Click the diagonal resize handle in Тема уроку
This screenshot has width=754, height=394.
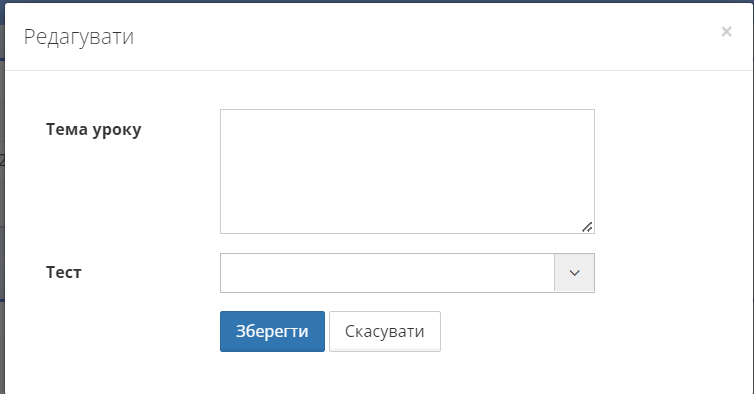[x=587, y=227]
